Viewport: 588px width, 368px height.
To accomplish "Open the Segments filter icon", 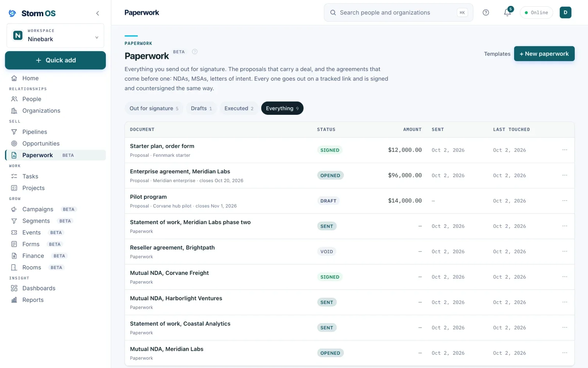I will pos(14,221).
